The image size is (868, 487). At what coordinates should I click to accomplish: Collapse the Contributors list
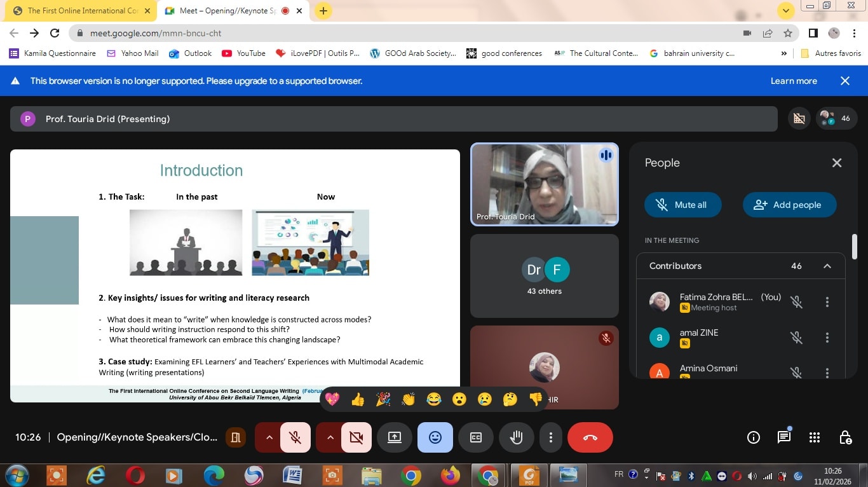(x=827, y=266)
